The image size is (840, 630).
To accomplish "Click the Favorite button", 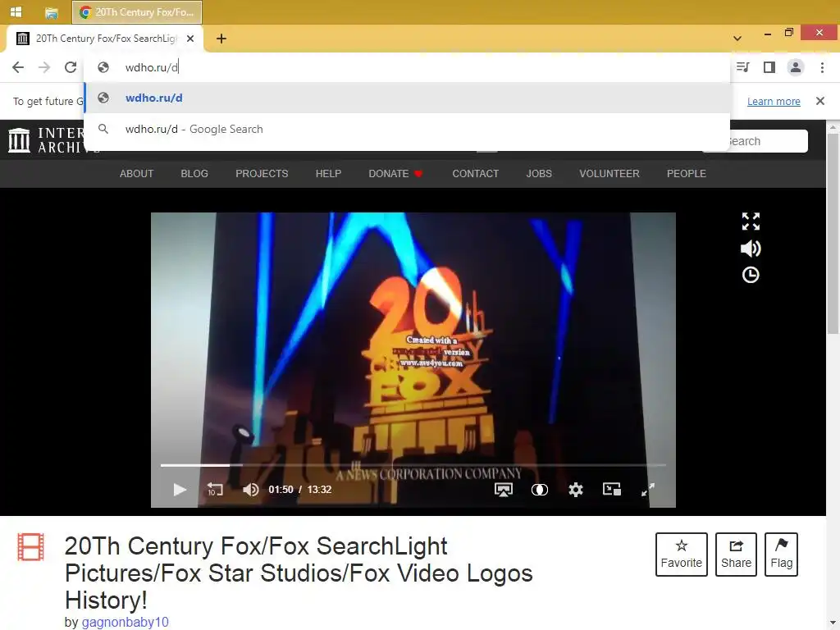I will click(682, 555).
